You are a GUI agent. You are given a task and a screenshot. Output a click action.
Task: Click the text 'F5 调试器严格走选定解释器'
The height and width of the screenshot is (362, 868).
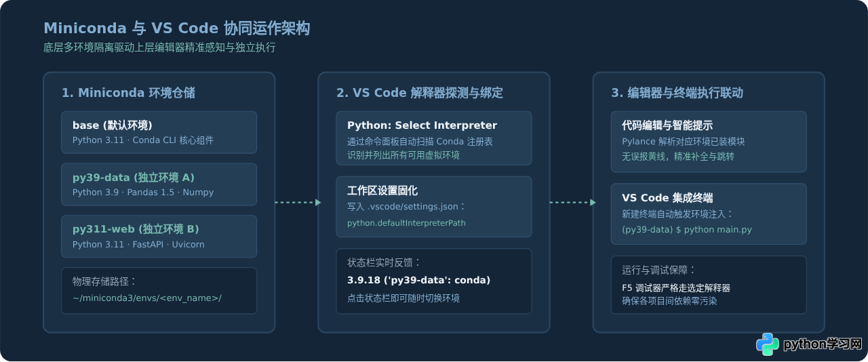coord(676,288)
